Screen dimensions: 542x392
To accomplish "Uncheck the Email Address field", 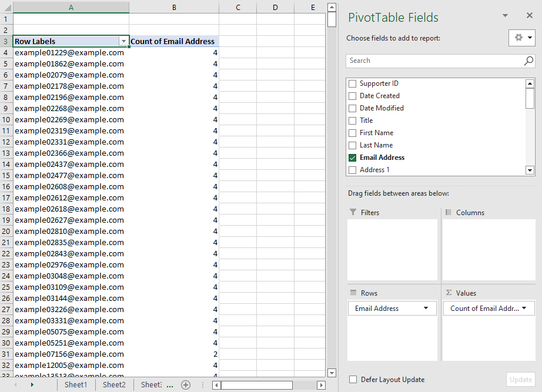I will pyautogui.click(x=353, y=158).
